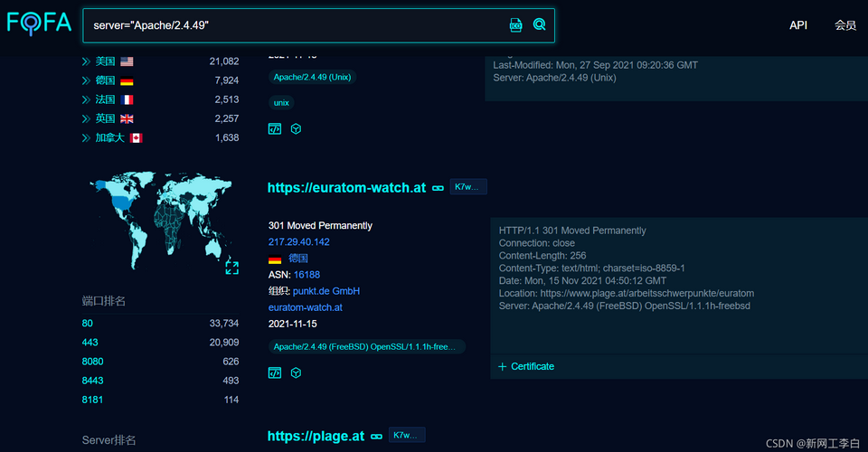Filter by port 80
The image size is (868, 452).
(88, 324)
